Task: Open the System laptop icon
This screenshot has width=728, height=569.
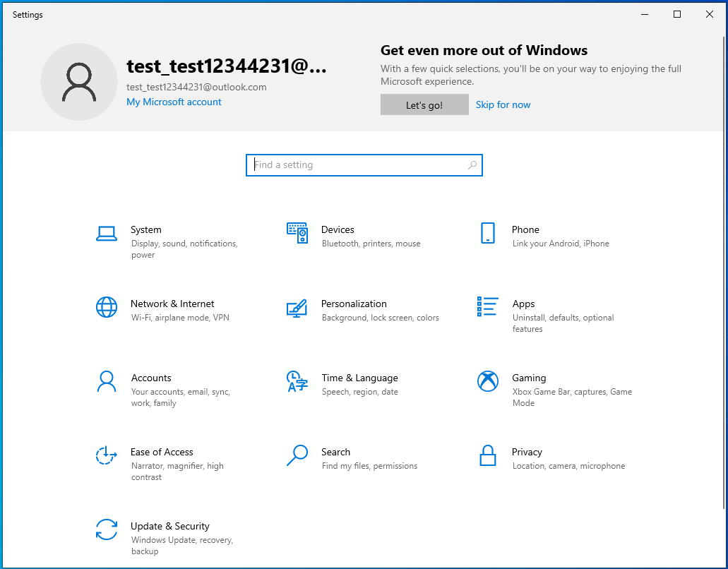Action: point(107,234)
